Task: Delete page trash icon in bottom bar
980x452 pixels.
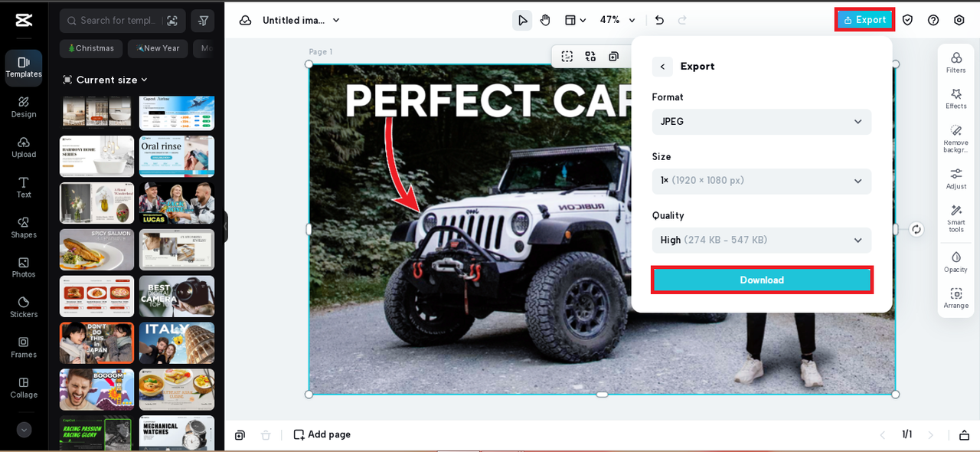Action: [x=266, y=435]
